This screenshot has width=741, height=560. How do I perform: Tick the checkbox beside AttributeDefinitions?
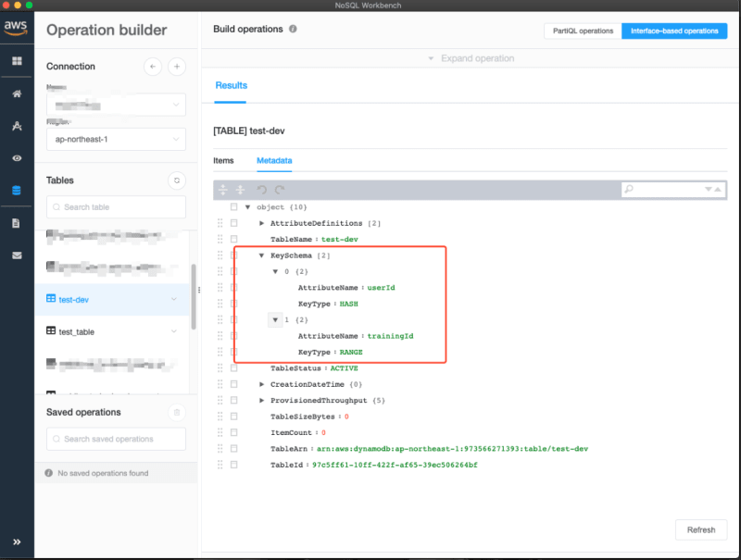pyautogui.click(x=234, y=223)
